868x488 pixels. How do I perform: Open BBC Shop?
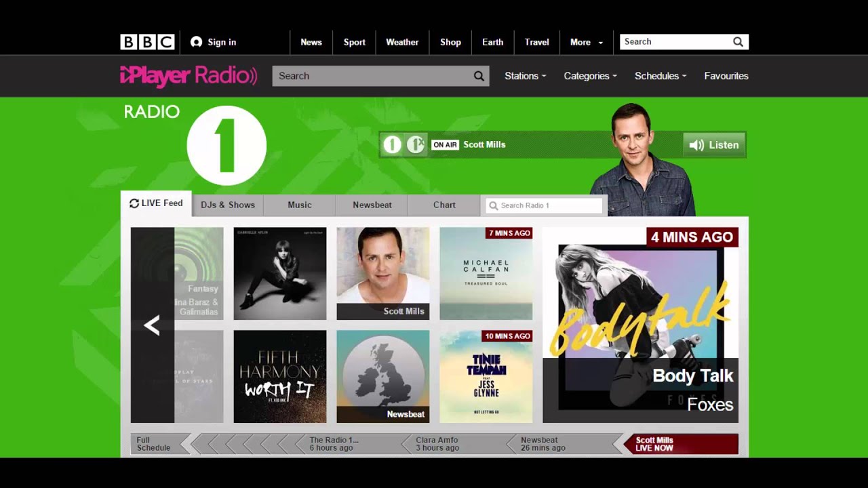(450, 42)
